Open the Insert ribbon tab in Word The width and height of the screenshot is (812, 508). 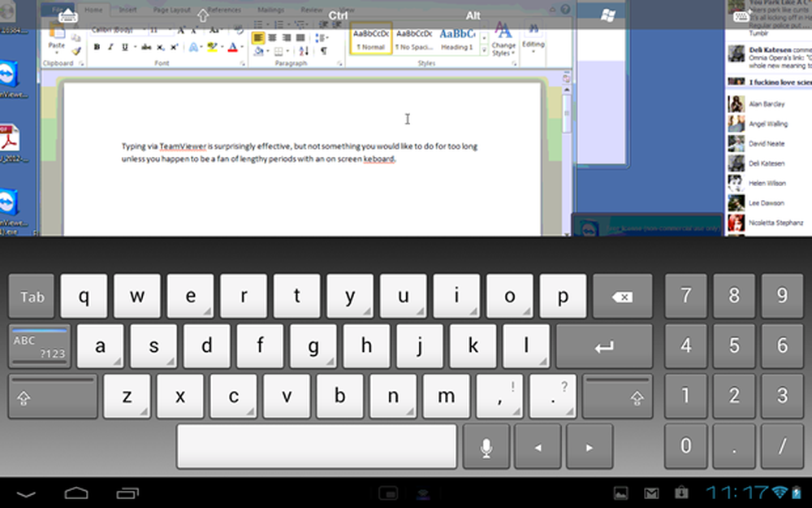(128, 9)
